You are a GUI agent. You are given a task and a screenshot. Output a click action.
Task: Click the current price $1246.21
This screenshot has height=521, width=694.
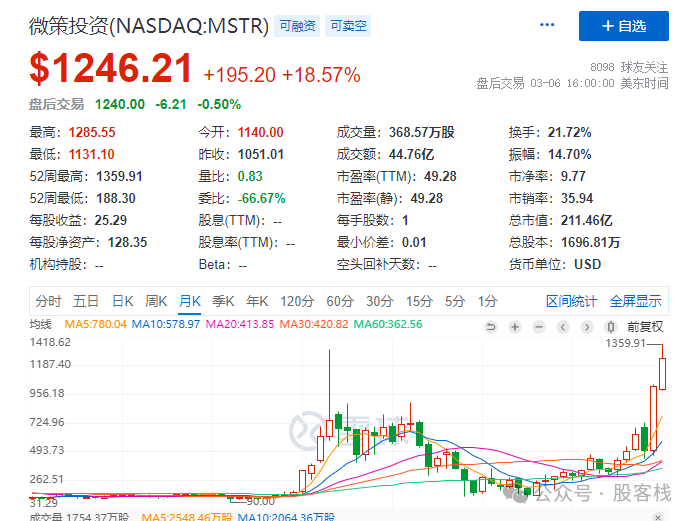click(111, 68)
